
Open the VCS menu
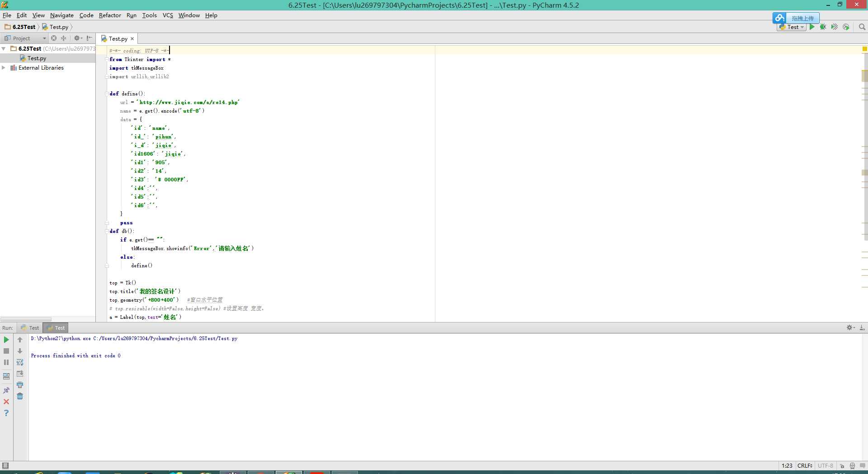click(168, 15)
